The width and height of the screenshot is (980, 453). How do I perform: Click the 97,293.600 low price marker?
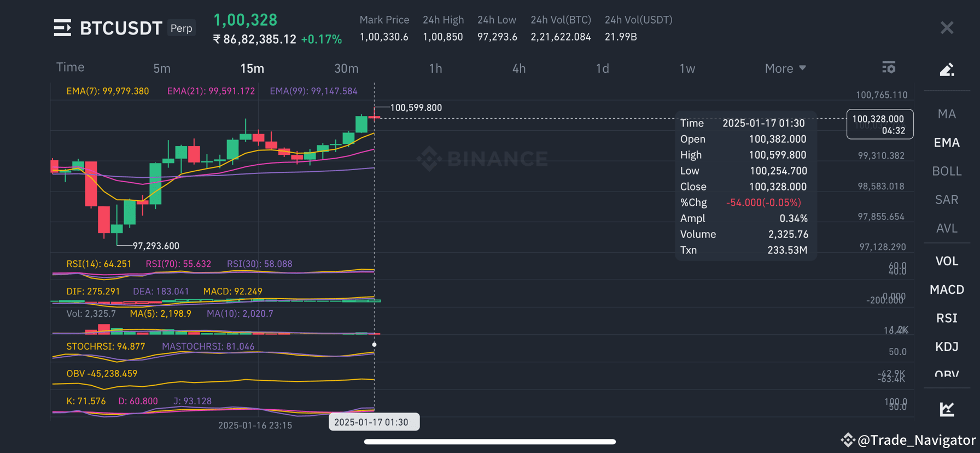pos(156,246)
